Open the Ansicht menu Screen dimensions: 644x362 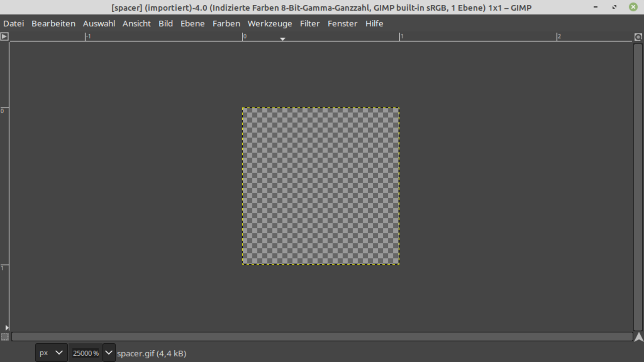(x=137, y=23)
